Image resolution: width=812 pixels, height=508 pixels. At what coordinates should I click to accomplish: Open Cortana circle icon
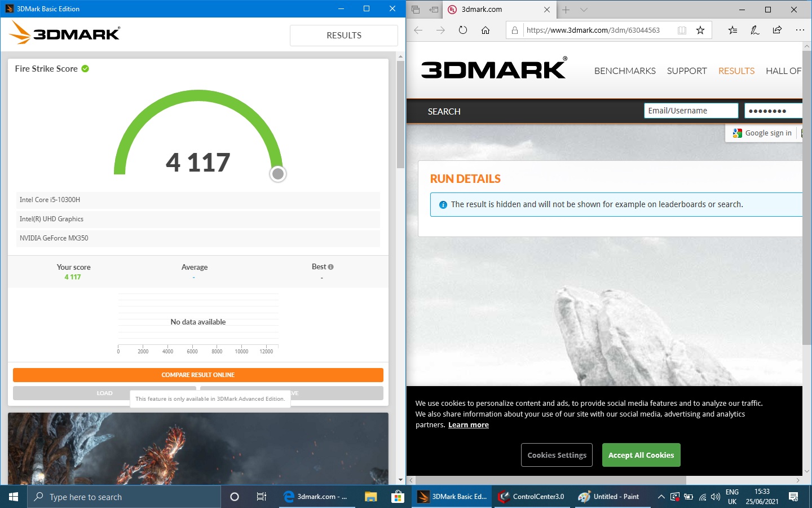coord(235,497)
